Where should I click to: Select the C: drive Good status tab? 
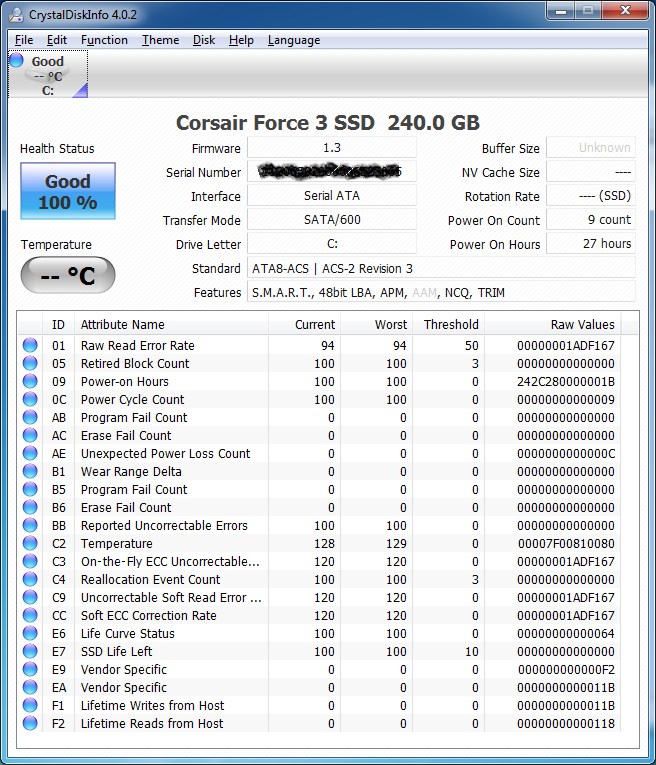tap(48, 74)
